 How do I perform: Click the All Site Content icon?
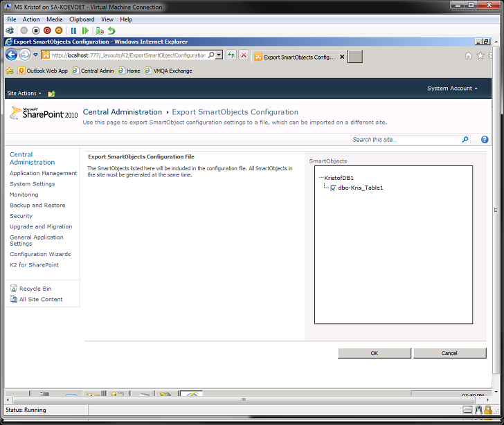[14, 299]
